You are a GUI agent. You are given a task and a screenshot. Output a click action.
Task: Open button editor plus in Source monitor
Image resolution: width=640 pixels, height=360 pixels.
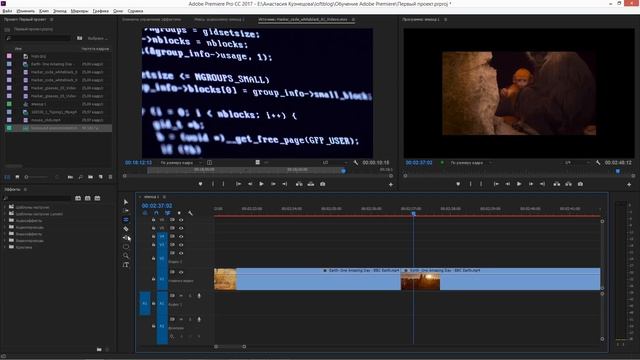tap(391, 184)
